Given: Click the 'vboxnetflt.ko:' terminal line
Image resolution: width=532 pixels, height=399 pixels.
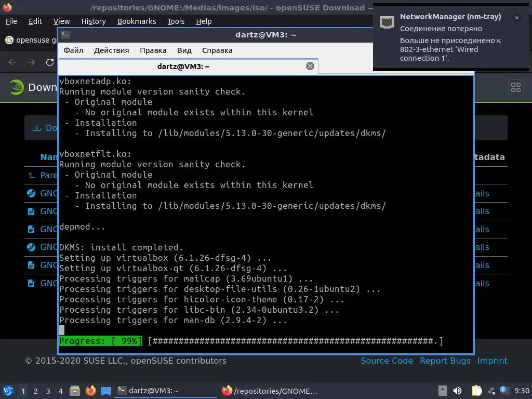Looking at the screenshot, I should pos(95,154).
